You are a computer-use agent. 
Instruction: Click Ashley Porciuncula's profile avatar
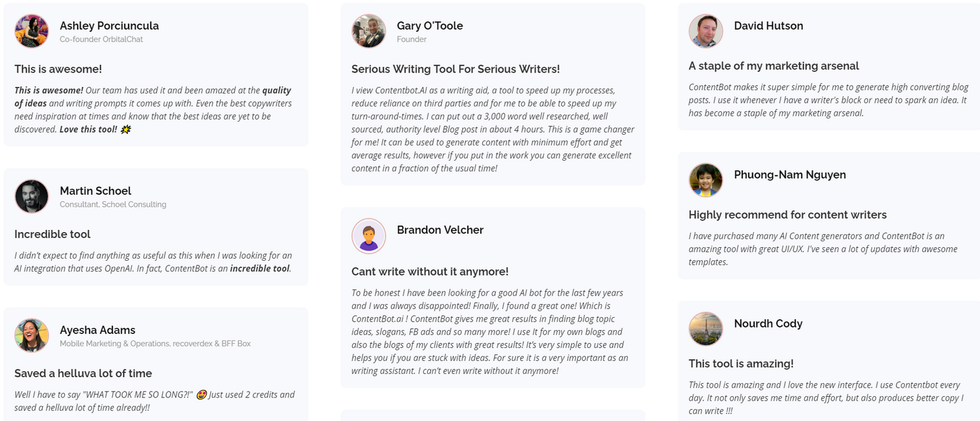pos(31,31)
